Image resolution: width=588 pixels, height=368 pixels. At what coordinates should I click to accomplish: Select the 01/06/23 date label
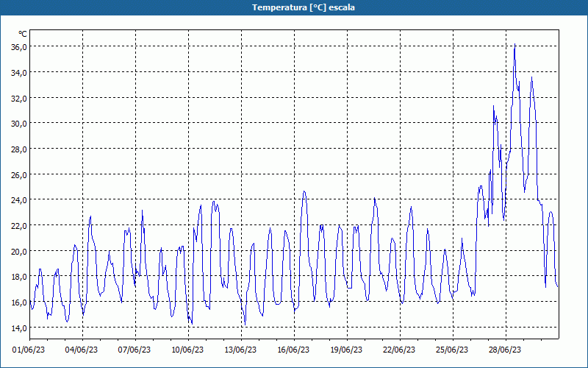[x=29, y=350]
